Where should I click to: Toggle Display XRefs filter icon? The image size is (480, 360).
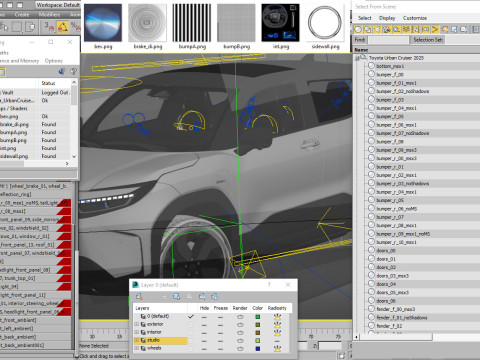point(425,29)
